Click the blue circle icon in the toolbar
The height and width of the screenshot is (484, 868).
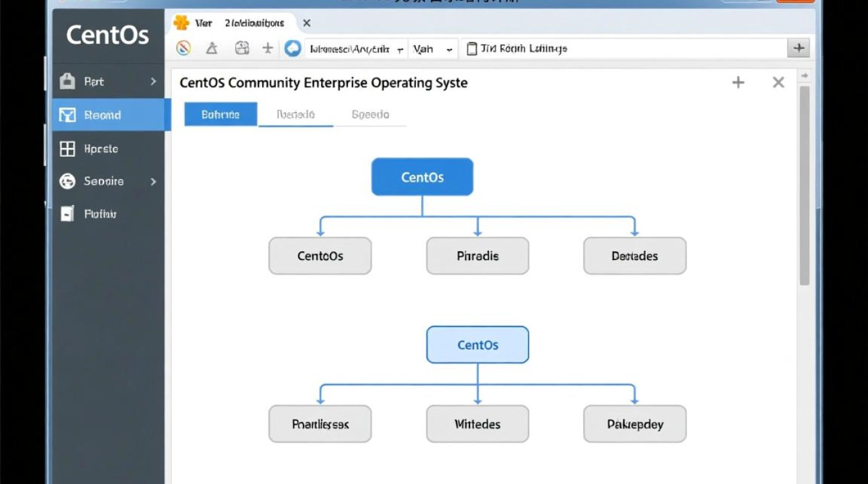[293, 48]
